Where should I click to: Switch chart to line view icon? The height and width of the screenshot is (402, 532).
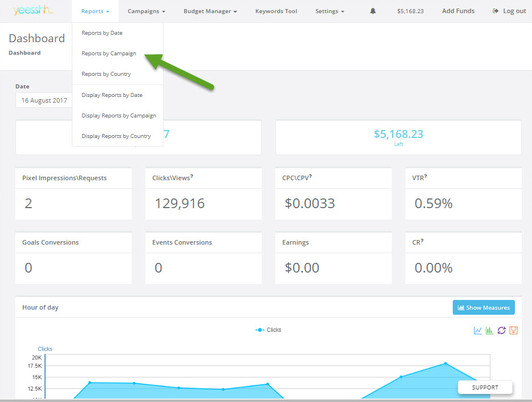pos(477,330)
